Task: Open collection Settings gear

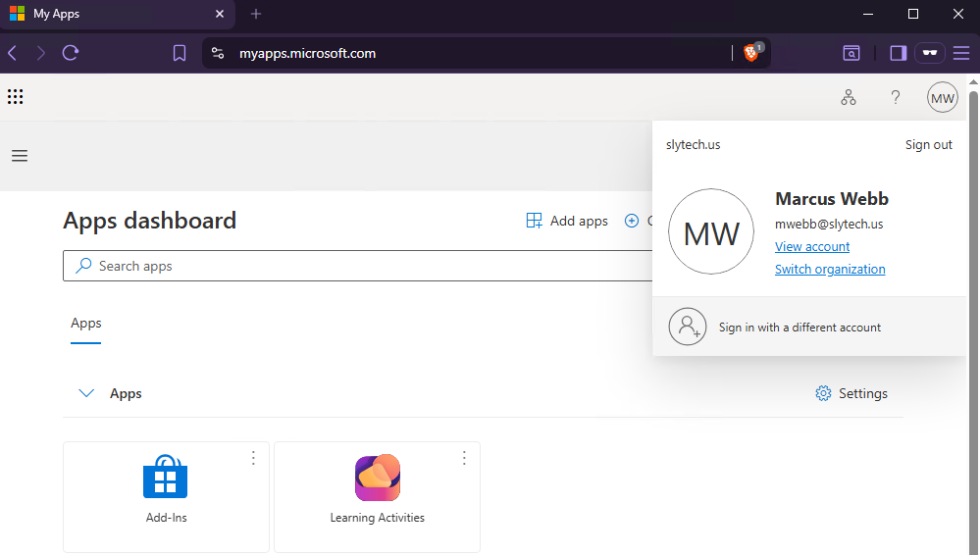Action: pos(851,393)
